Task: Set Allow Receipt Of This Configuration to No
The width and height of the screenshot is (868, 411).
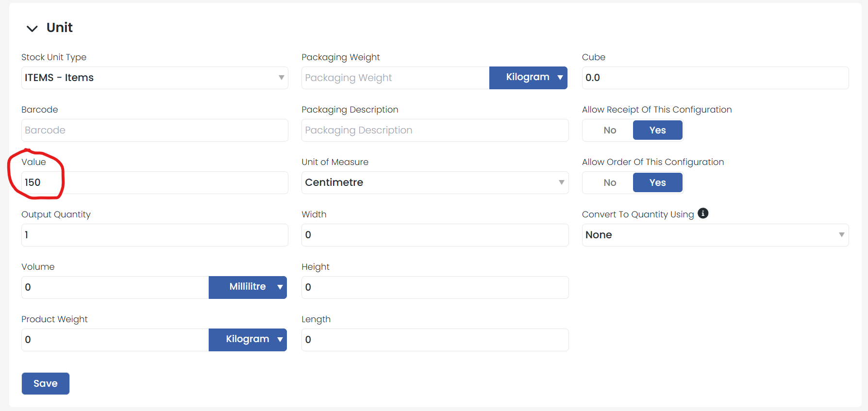Action: pos(609,130)
